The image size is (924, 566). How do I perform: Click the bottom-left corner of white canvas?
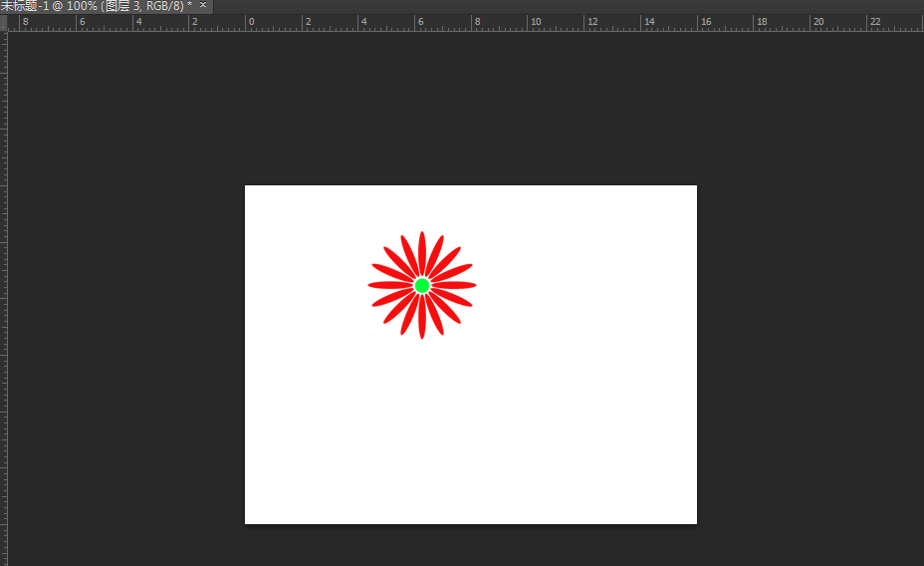point(246,522)
